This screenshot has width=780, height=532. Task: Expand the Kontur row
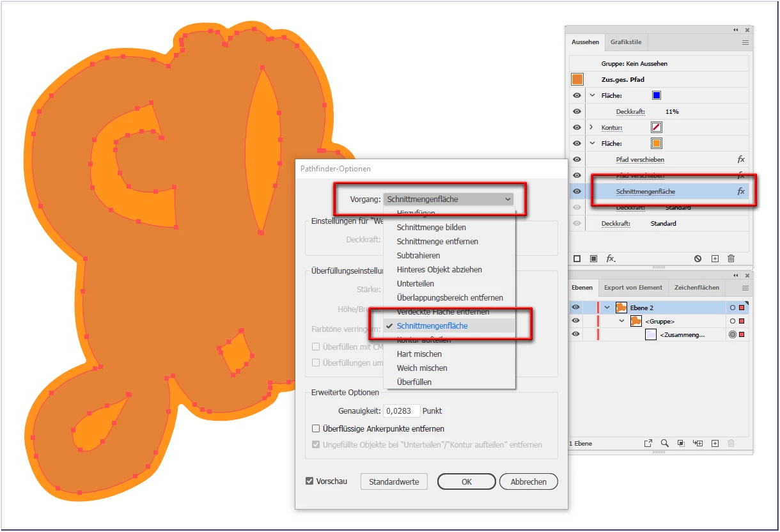(592, 127)
